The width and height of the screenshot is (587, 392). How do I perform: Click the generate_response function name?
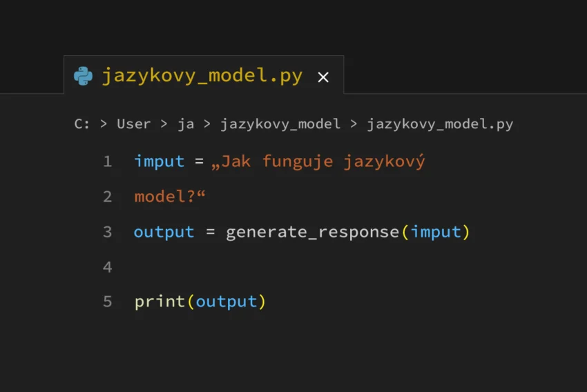(x=312, y=232)
